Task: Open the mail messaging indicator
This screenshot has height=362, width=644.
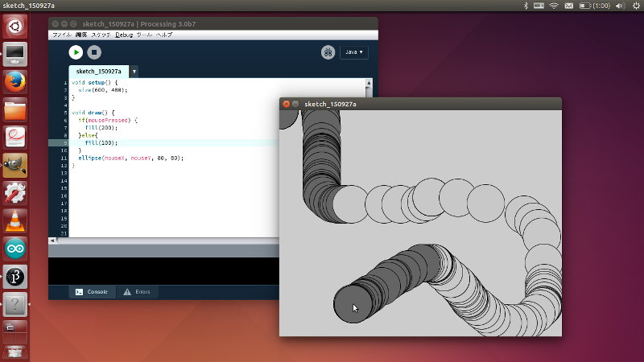Action: pos(569,6)
